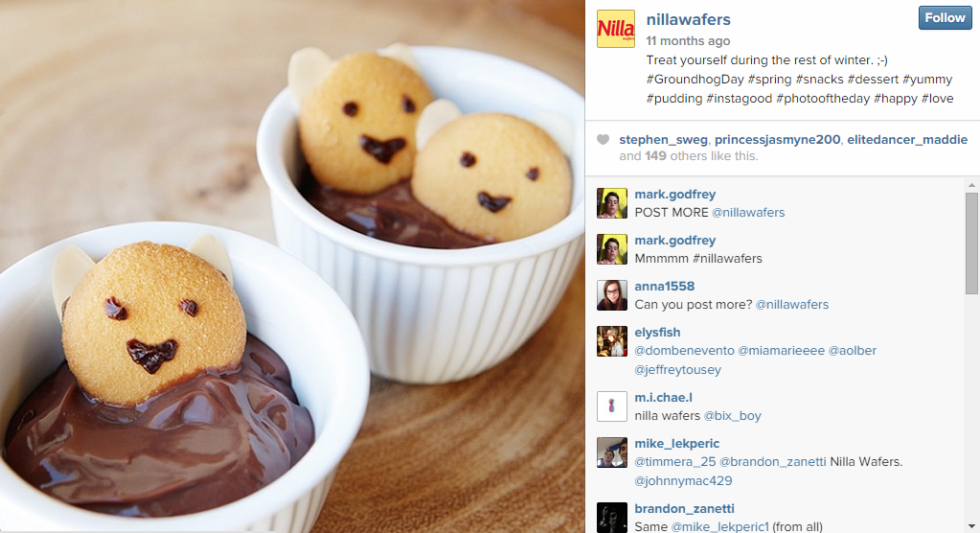Image resolution: width=980 pixels, height=533 pixels.
Task: Open mark.godfrey's avatar on POST MORE comment
Action: pos(612,203)
